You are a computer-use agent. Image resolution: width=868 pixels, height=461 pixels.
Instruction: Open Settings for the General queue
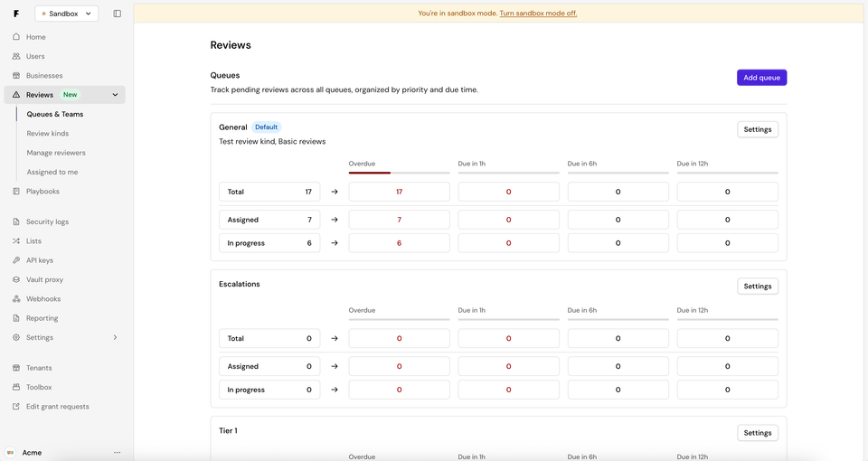point(757,129)
